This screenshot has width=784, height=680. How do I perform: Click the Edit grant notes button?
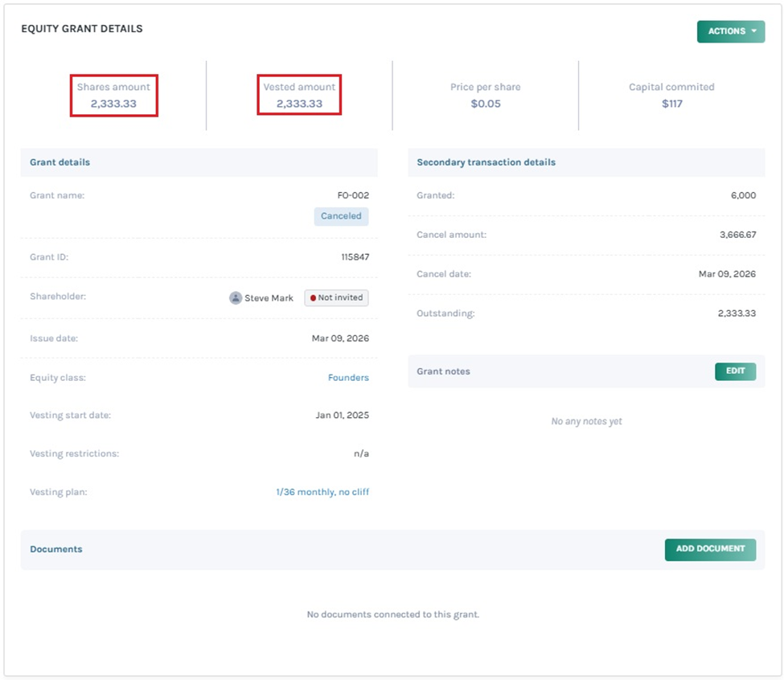[x=735, y=371]
